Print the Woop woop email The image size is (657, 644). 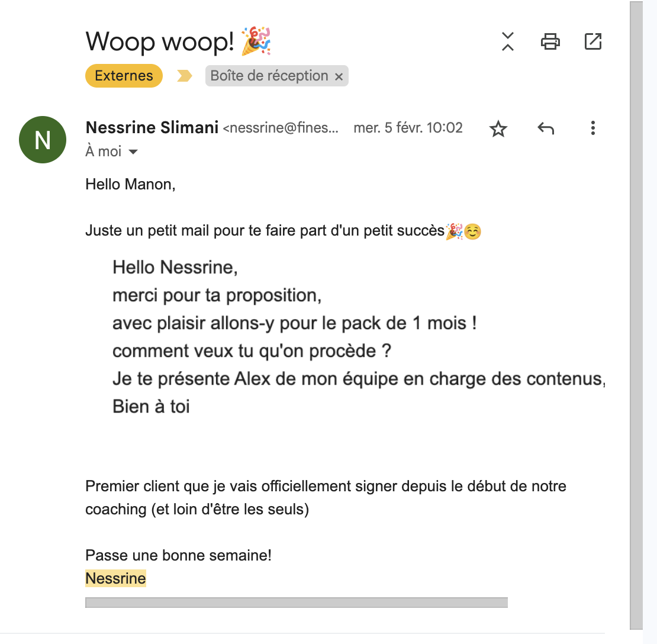[550, 41]
